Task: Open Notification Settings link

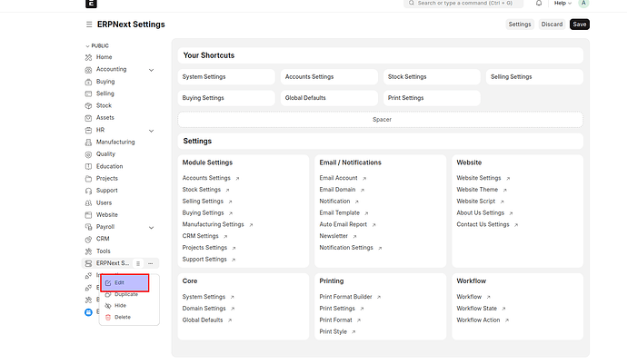Action: coord(346,248)
